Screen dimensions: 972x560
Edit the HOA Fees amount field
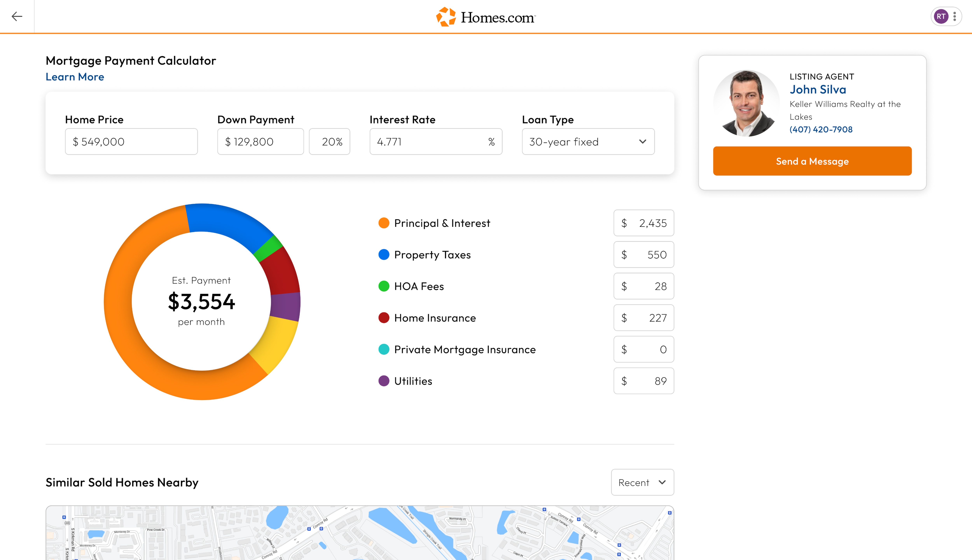(643, 286)
